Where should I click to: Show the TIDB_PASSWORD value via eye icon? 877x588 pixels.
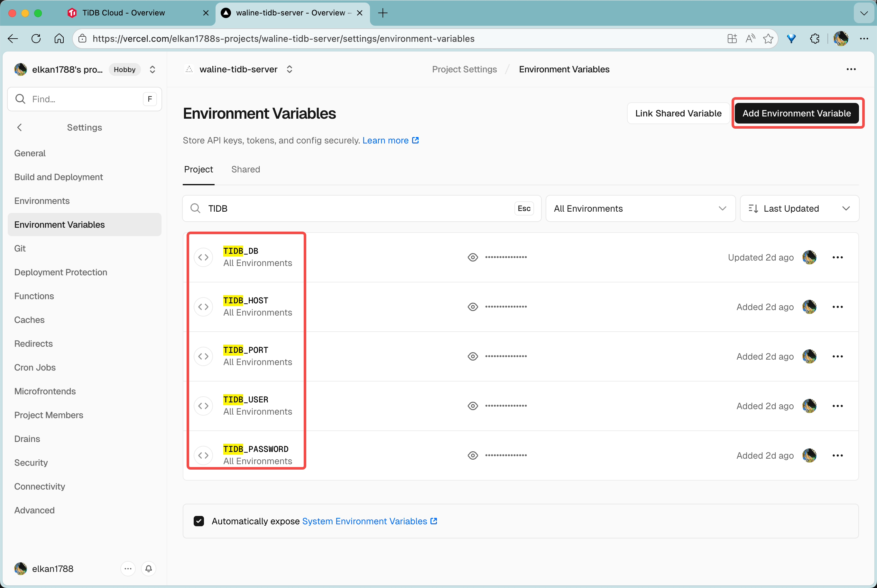[472, 455]
